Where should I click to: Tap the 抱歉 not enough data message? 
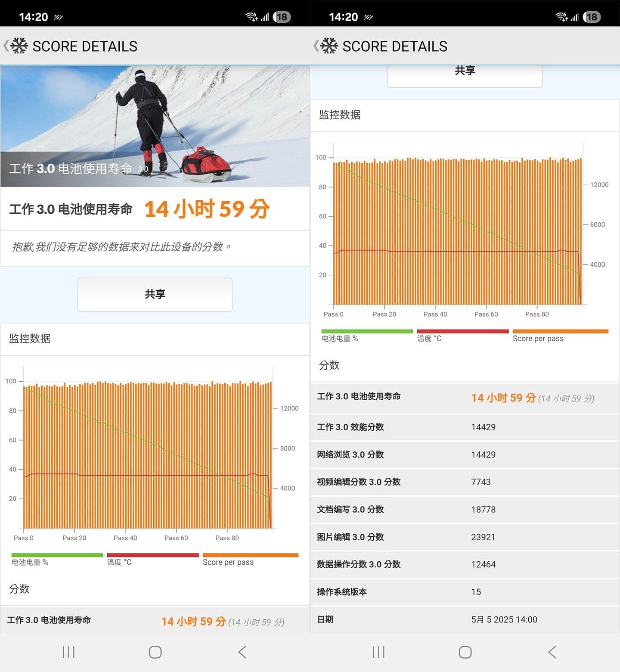pyautogui.click(x=122, y=247)
